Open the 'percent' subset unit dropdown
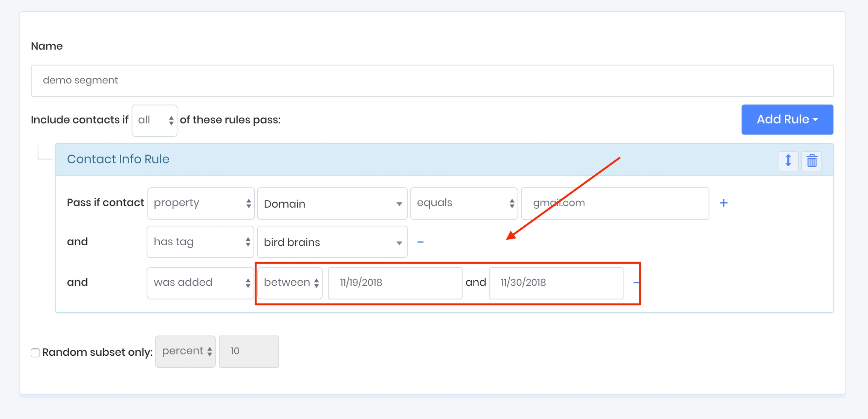This screenshot has width=868, height=419. pos(185,351)
